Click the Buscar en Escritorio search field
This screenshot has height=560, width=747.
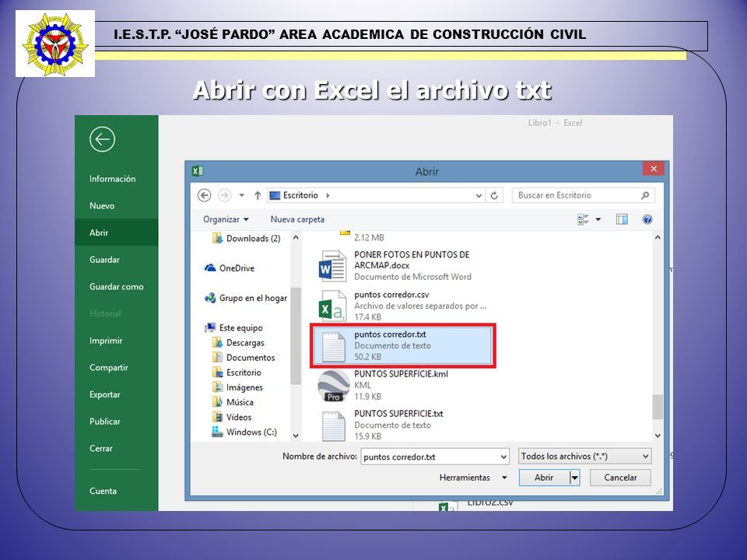tap(583, 195)
